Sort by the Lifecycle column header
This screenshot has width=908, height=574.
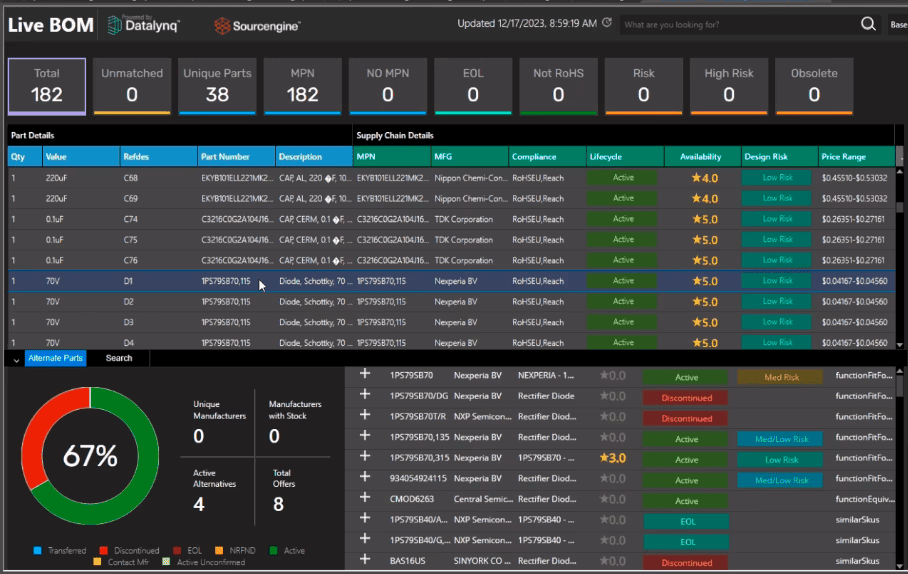click(625, 156)
